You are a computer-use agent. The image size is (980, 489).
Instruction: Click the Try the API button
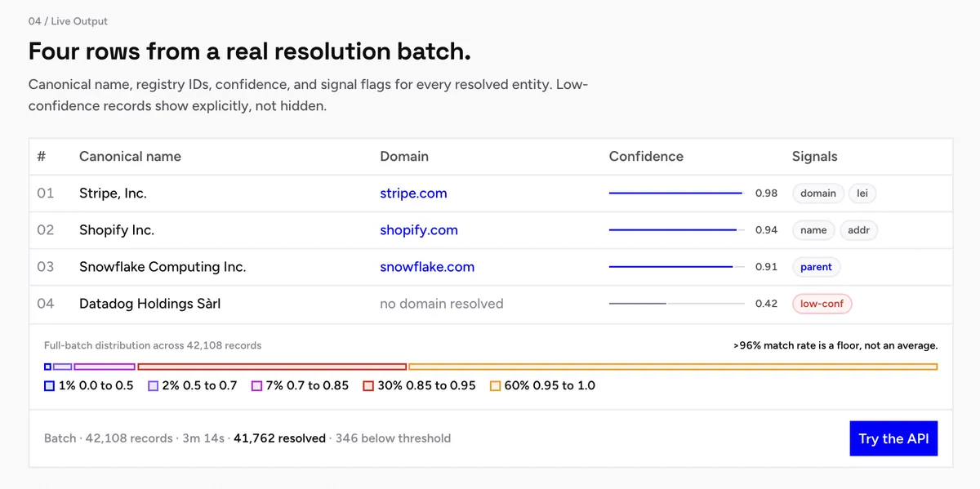[x=894, y=438]
